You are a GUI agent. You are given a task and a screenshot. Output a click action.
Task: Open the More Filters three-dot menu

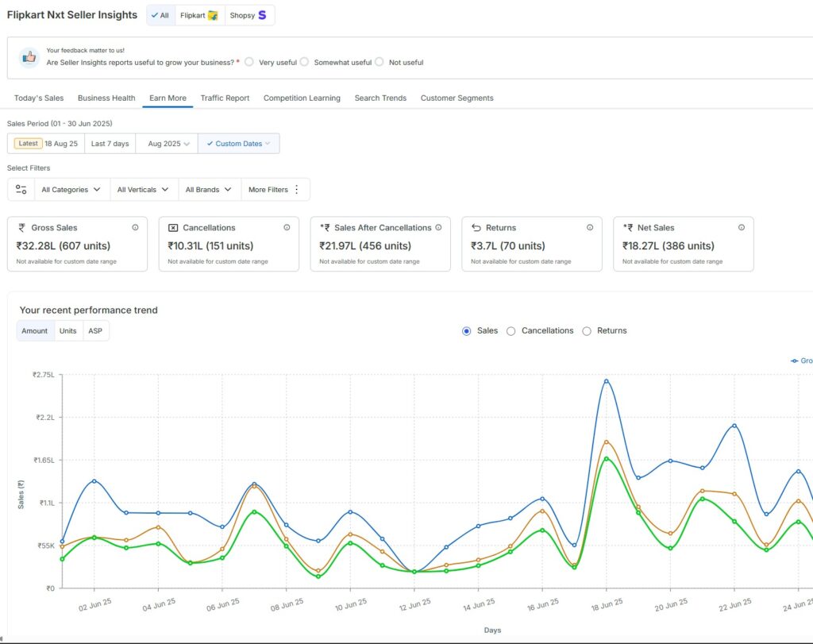(x=296, y=190)
